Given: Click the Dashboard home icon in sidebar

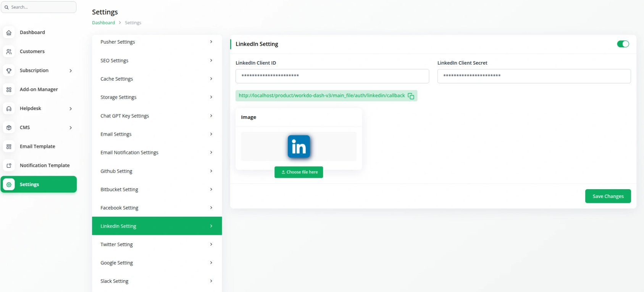Looking at the screenshot, I should tap(9, 32).
